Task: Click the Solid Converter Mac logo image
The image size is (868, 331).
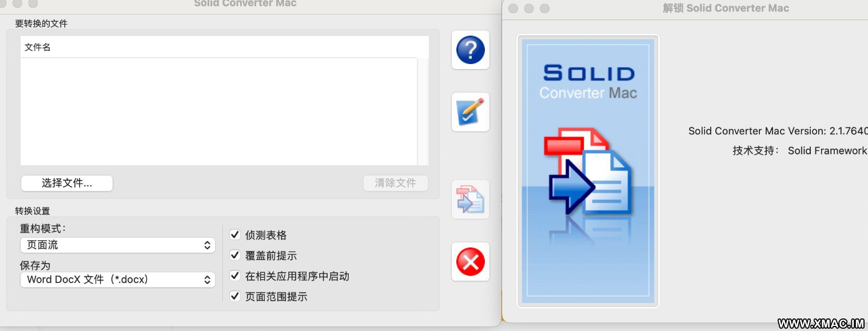Action: [588, 171]
